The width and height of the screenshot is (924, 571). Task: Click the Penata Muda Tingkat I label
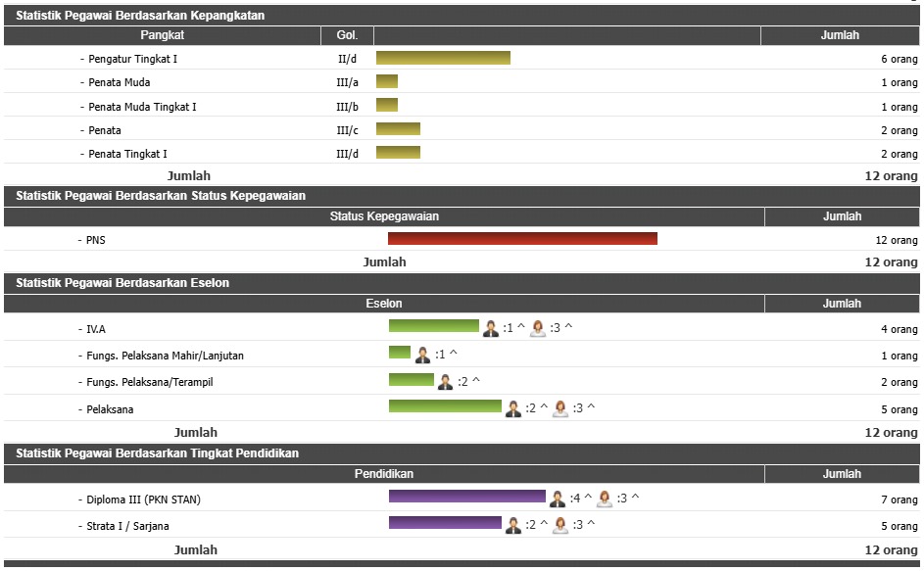point(142,107)
